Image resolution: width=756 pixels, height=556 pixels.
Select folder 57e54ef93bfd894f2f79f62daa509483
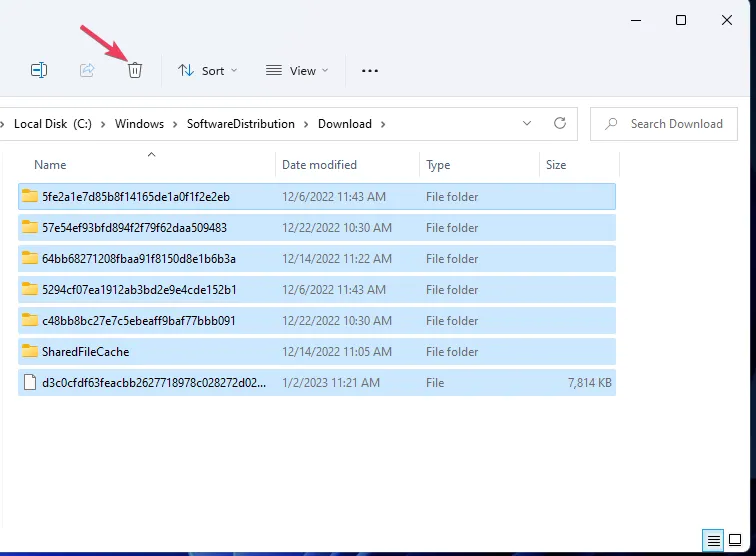click(317, 228)
